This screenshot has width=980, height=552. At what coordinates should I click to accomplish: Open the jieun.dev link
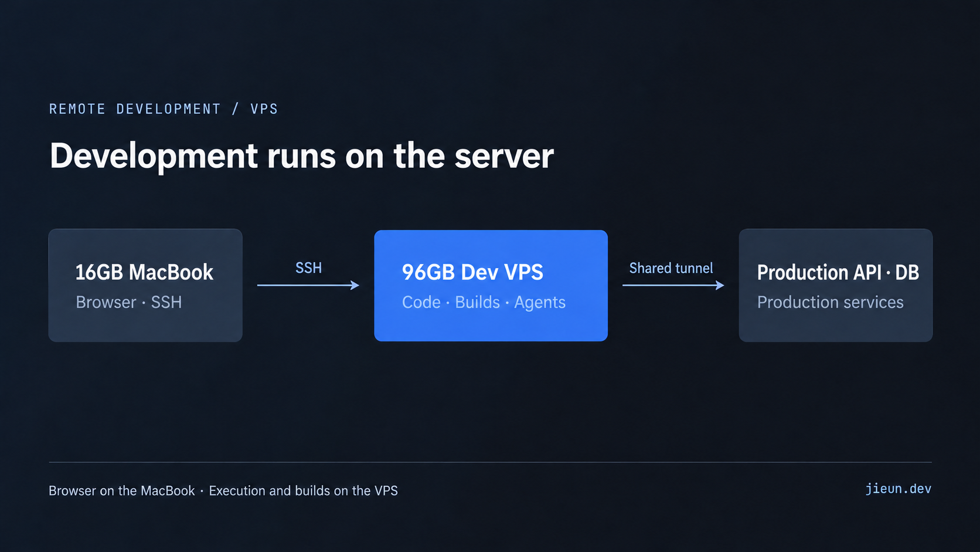(898, 489)
